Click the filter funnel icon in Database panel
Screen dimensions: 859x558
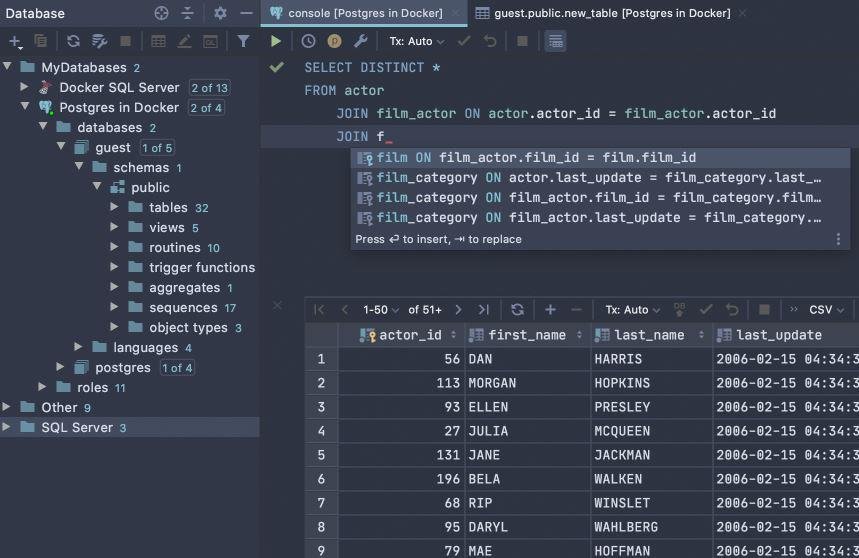click(243, 41)
